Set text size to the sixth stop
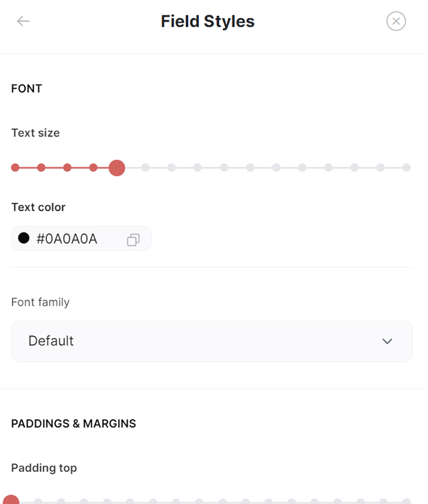Screen dimensions: 428x504 click(x=146, y=167)
